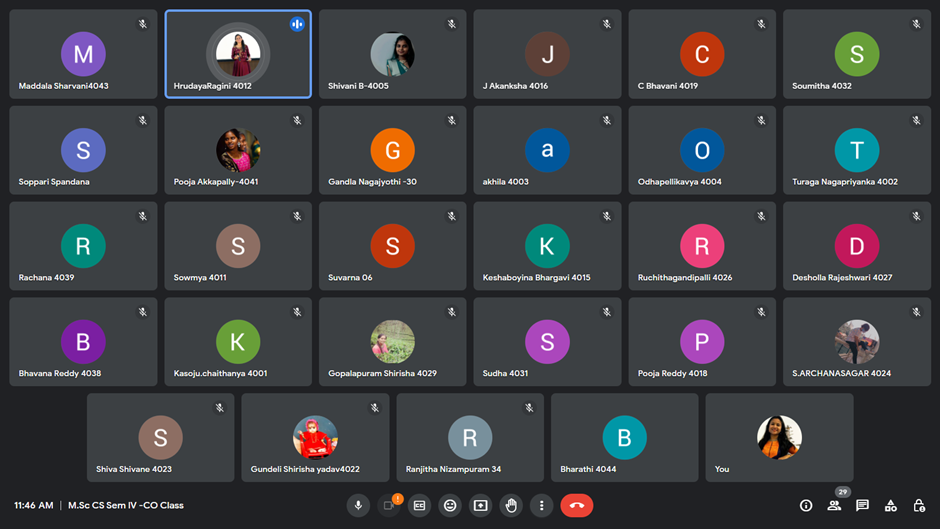Enable closed captions
This screenshot has height=529, width=940.
point(419,506)
